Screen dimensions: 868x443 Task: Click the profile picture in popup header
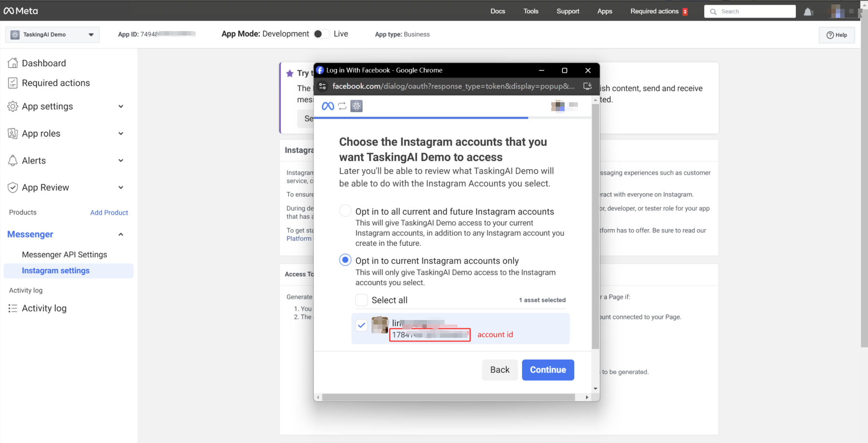[558, 106]
